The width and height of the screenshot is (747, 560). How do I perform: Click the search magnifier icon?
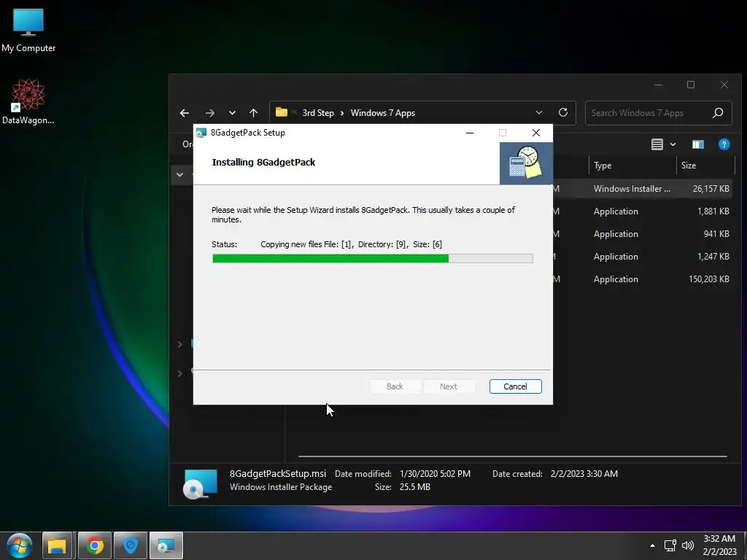pos(718,113)
